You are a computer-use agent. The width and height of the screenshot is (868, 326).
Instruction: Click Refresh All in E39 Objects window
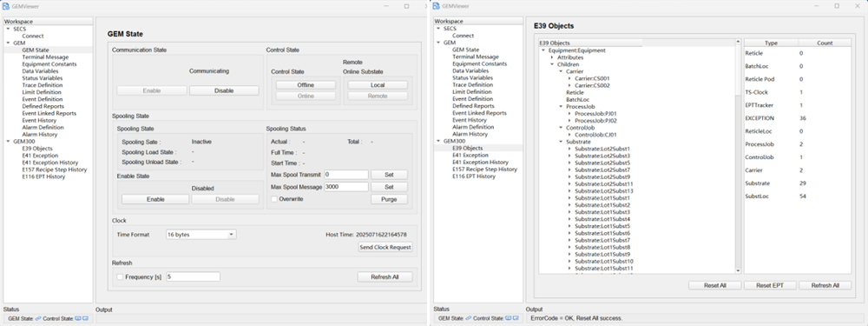pos(825,285)
